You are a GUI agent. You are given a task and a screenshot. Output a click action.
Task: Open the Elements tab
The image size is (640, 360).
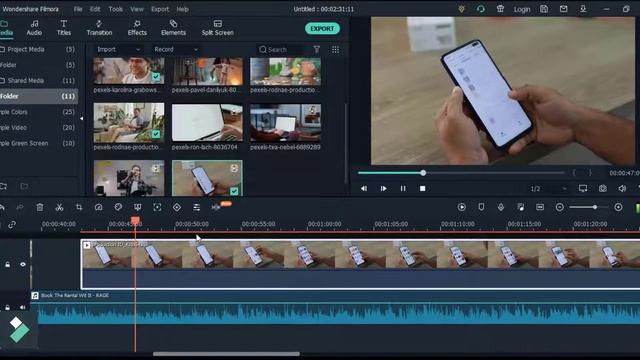click(x=173, y=28)
